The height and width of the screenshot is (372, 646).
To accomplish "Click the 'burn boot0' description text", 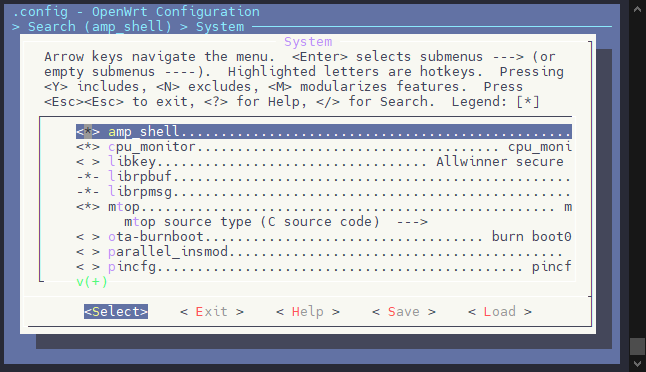I will 531,237.
